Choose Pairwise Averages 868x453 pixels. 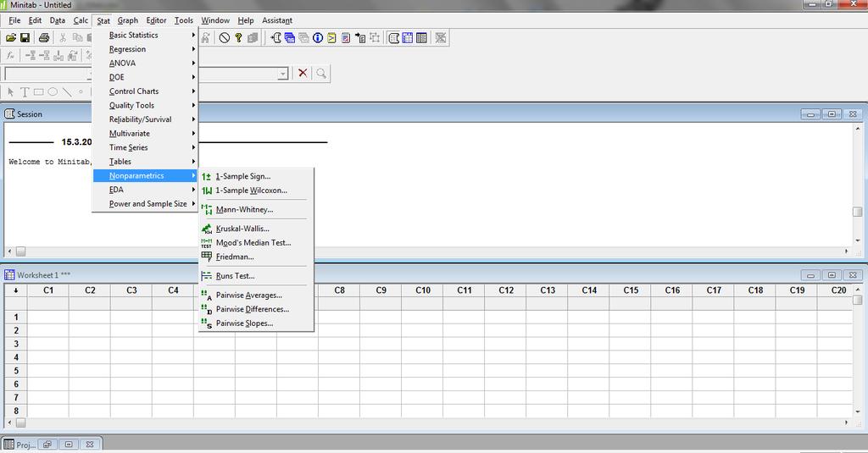point(256,296)
